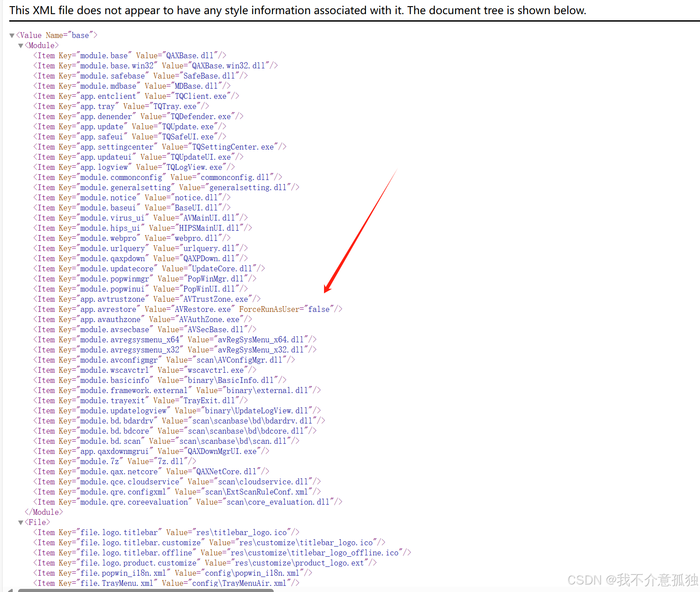Collapse the Value Name="base" root node
Viewport: 700px width, 592px height.
pyautogui.click(x=12, y=35)
